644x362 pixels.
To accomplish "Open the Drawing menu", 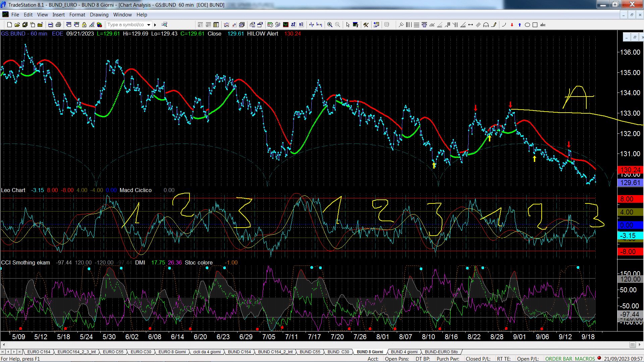I will 99,15.
